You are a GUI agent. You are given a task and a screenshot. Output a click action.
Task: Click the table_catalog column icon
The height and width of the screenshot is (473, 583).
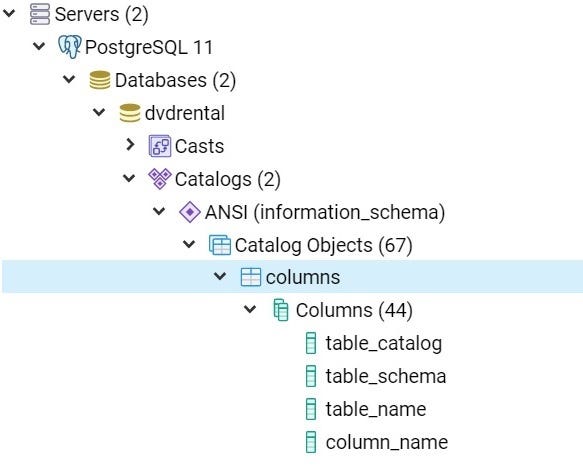[311, 343]
